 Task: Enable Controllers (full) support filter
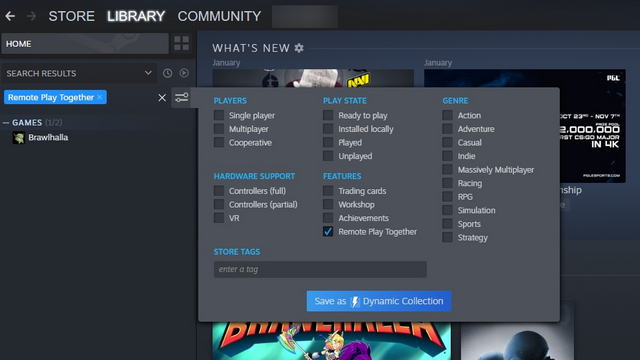coord(219,191)
